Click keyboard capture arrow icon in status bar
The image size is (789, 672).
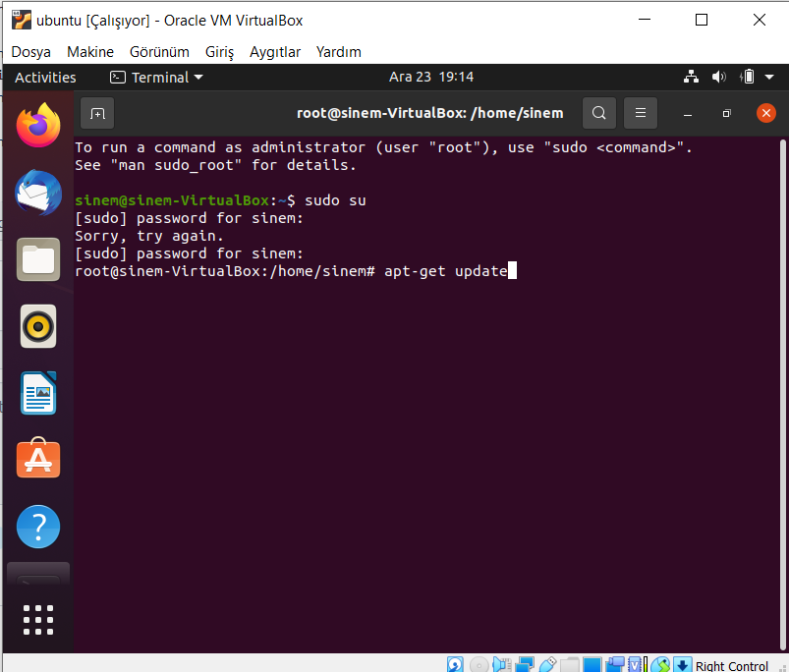(x=682, y=664)
